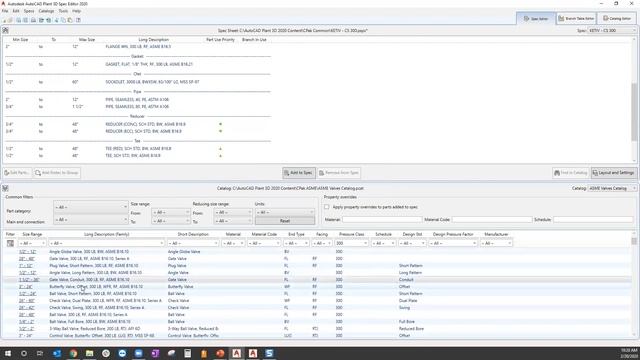Open the Windows Start menu
The width and height of the screenshot is (640, 360).
[x=7, y=353]
